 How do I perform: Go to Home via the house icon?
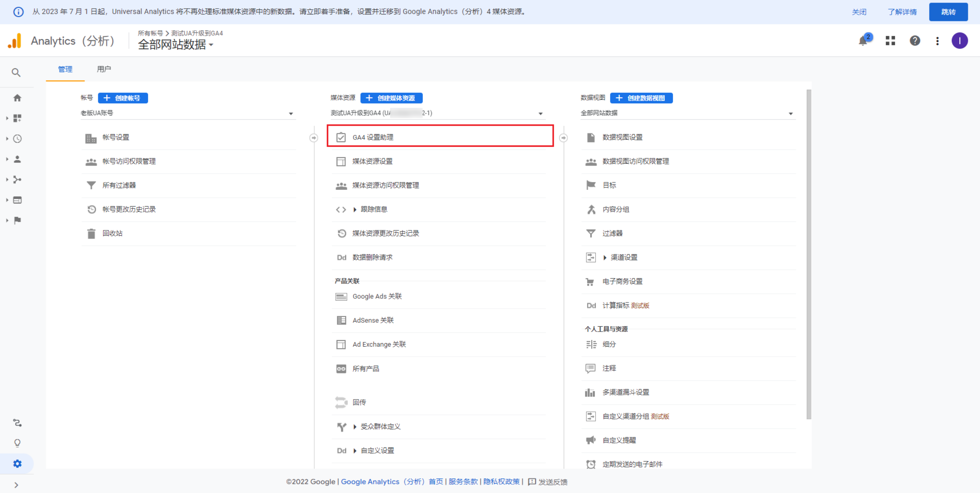(x=17, y=98)
